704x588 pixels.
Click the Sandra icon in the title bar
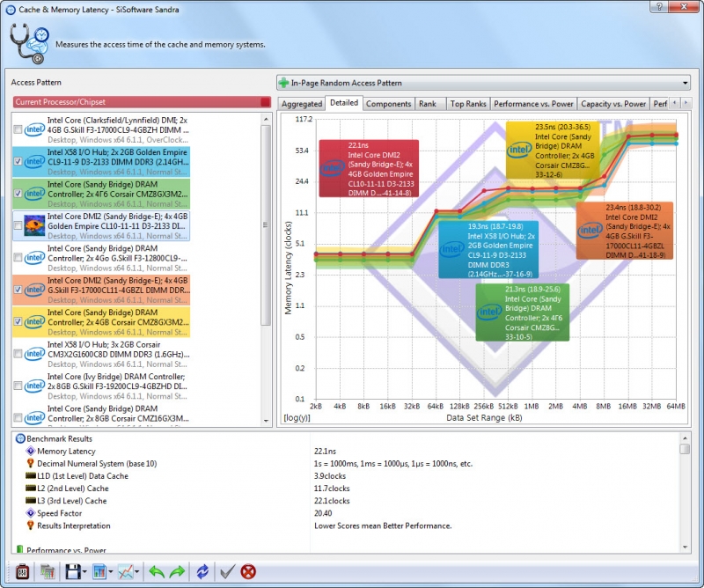pos(11,10)
